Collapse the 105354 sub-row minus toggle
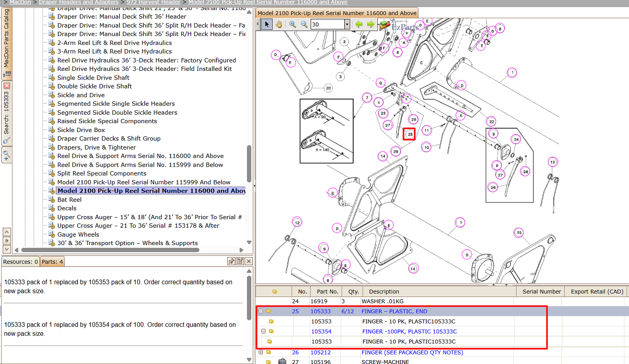 [x=263, y=331]
